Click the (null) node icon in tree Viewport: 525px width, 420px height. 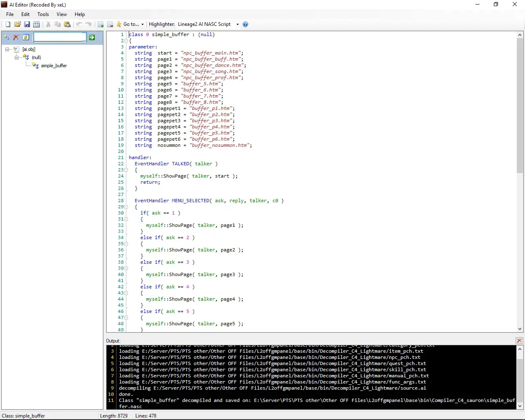(x=26, y=57)
